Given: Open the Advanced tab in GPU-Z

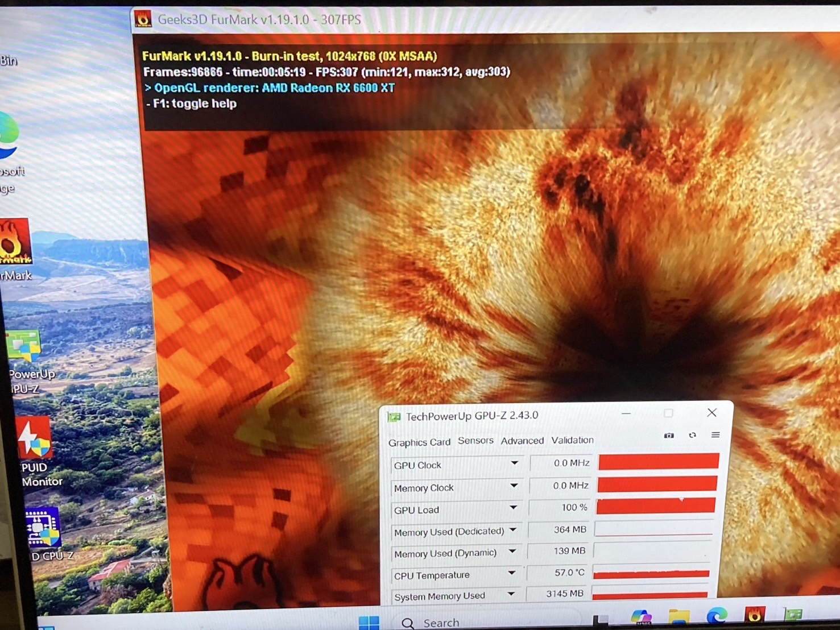Looking at the screenshot, I should coord(522,441).
